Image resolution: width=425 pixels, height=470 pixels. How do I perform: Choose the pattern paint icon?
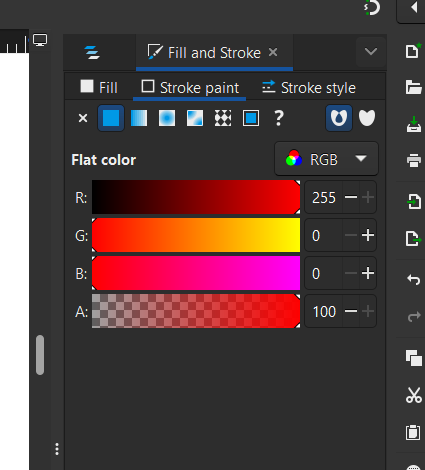click(223, 118)
